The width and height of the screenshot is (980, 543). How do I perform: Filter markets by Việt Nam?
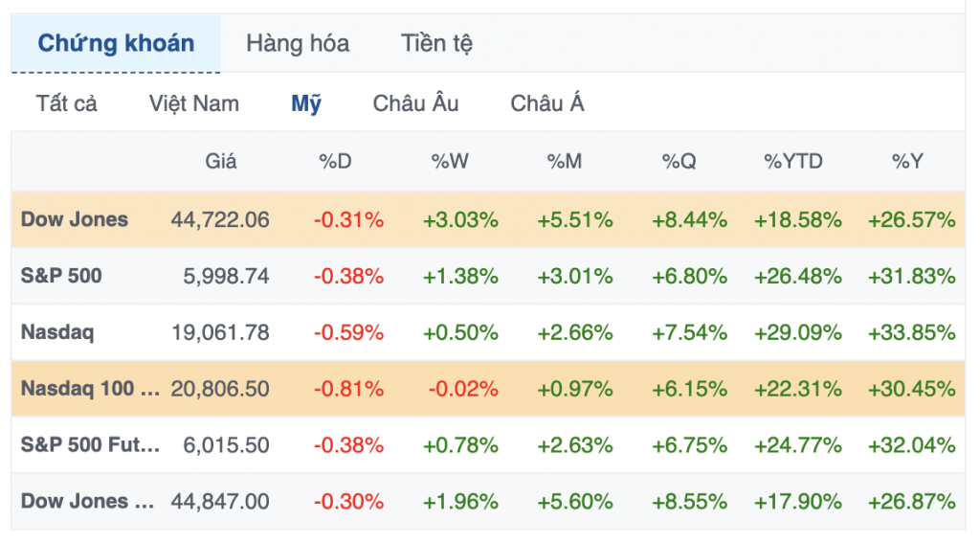[x=194, y=103]
